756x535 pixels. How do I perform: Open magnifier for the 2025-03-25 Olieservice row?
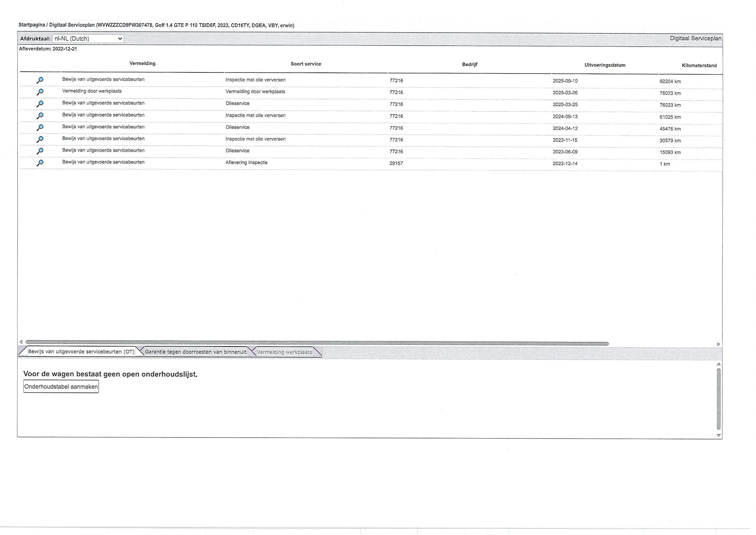coord(40,104)
